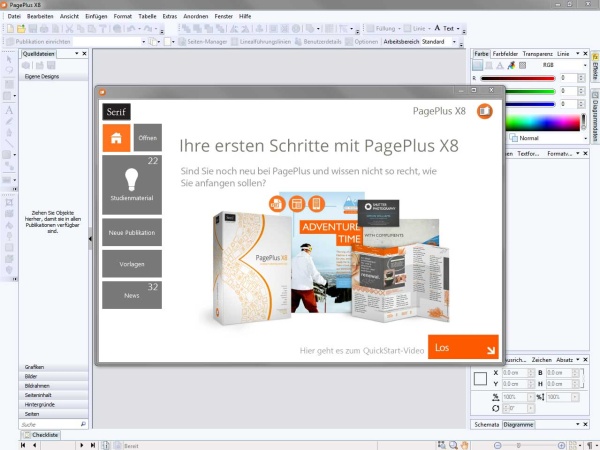600x450 pixels.
Task: Click the R value stepper arrows
Action: pyautogui.click(x=582, y=78)
